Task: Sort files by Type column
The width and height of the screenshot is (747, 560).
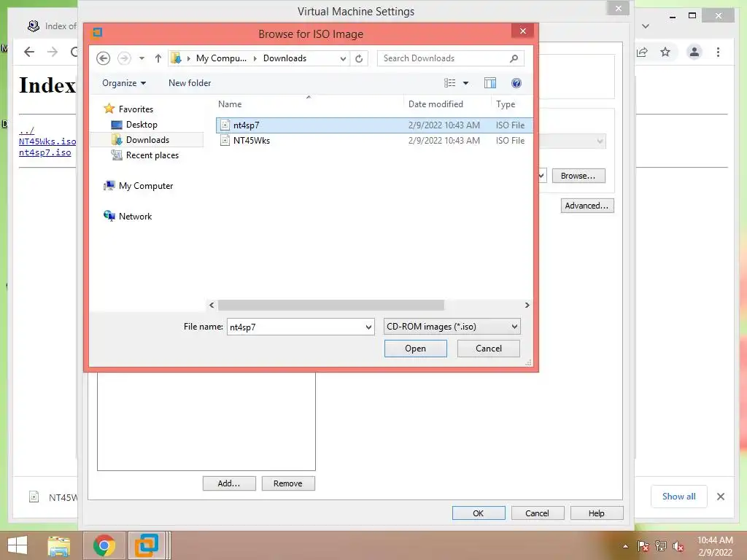Action: click(x=506, y=104)
